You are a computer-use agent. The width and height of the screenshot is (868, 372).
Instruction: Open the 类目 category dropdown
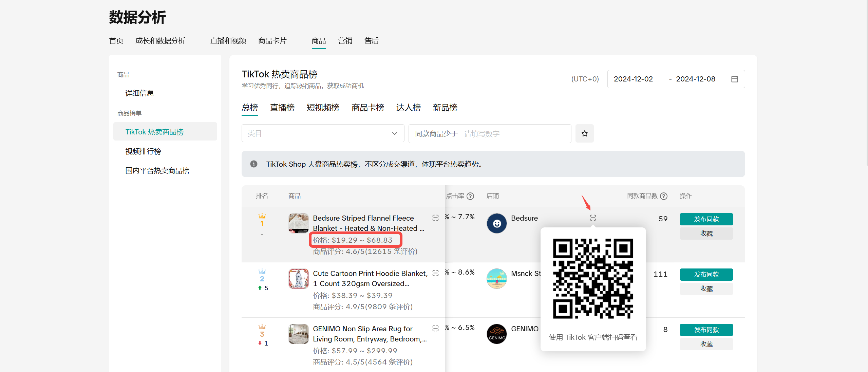(x=322, y=133)
